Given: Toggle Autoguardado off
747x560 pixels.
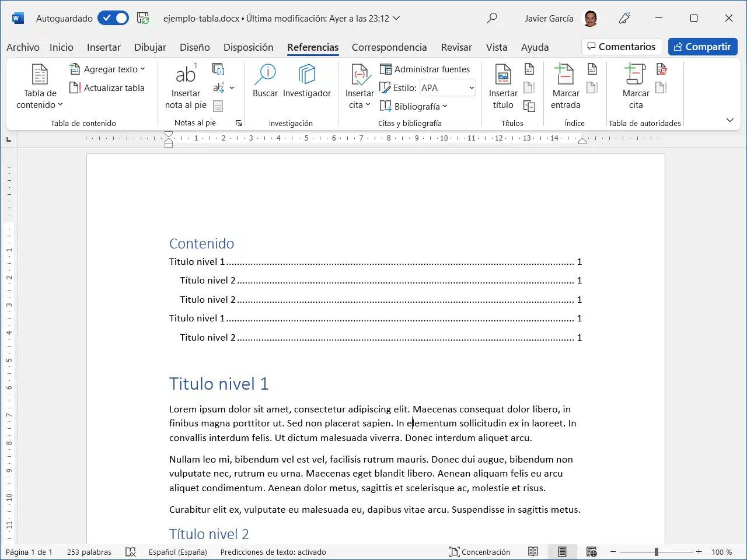Looking at the screenshot, I should tap(113, 18).
